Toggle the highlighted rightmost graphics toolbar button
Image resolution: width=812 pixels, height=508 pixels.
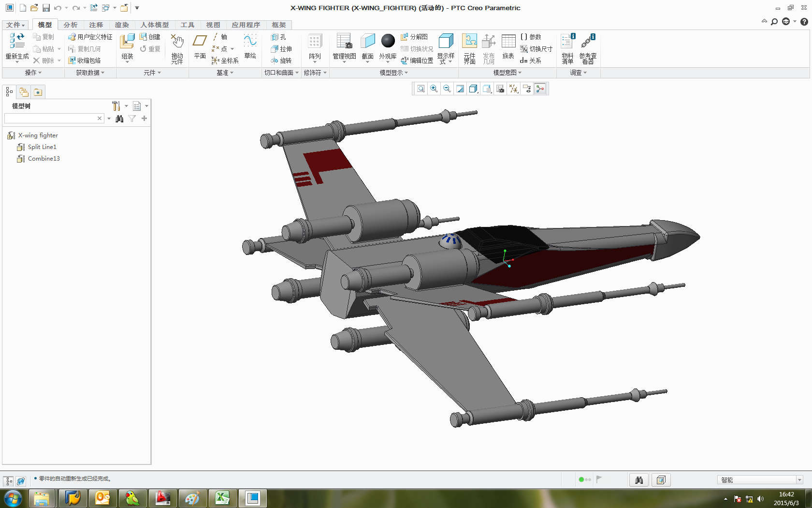pos(540,89)
